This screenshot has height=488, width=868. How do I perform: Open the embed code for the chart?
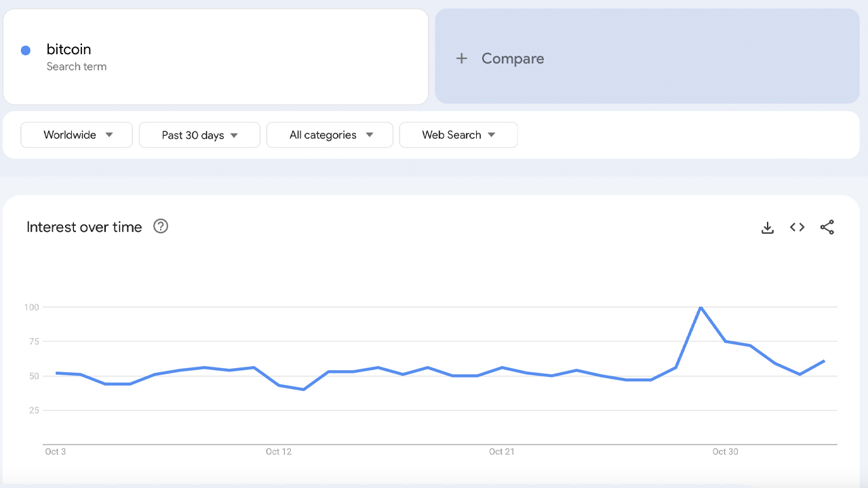click(797, 228)
